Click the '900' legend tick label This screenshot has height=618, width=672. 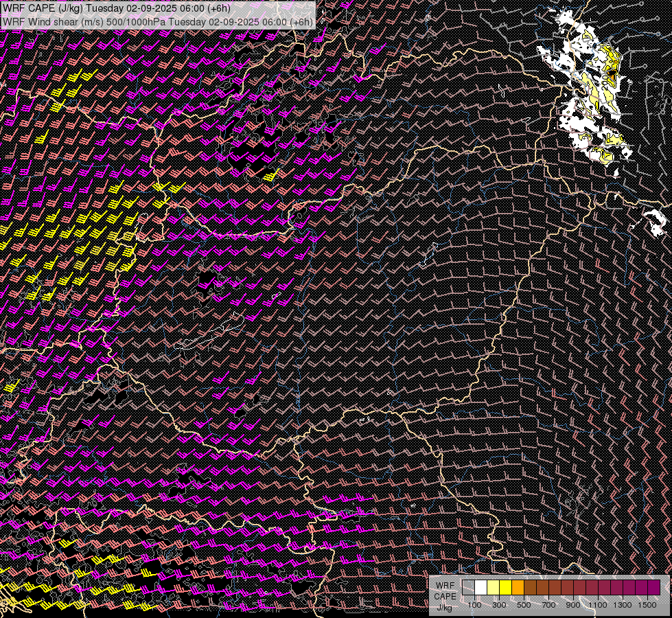573,605
